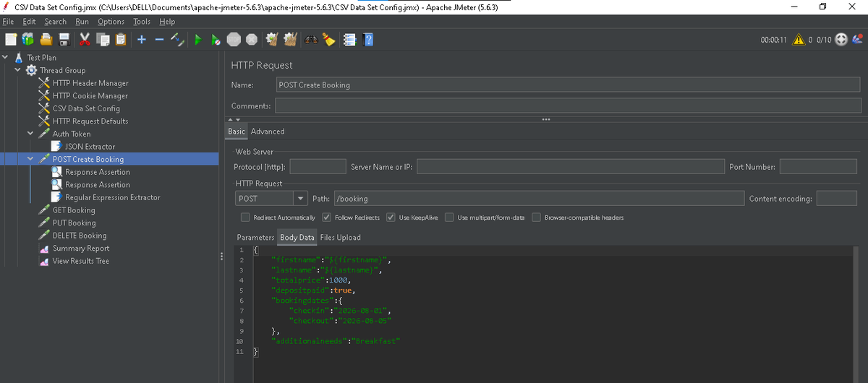The width and height of the screenshot is (868, 383).
Task: Click Start no pauses icon
Action: pyautogui.click(x=216, y=39)
